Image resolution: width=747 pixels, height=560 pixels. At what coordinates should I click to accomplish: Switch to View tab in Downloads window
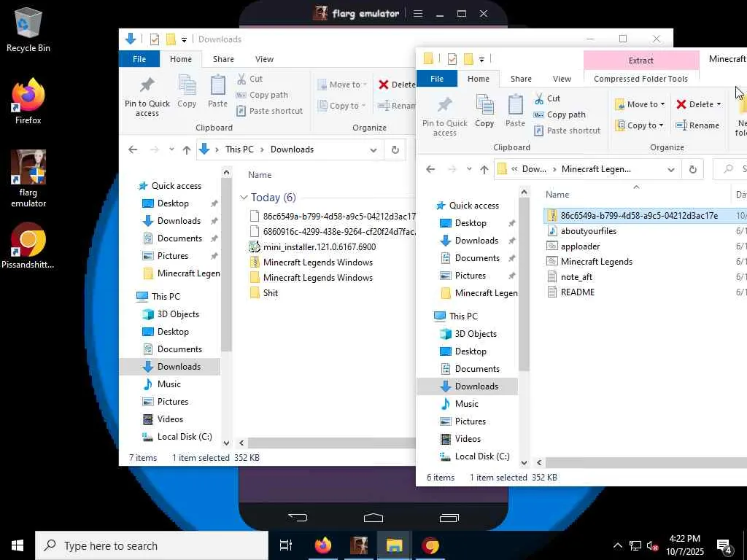tap(264, 59)
